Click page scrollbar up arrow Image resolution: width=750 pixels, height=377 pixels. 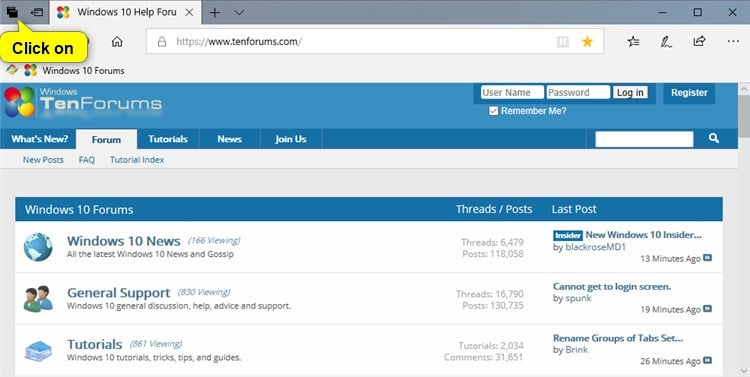(x=744, y=89)
